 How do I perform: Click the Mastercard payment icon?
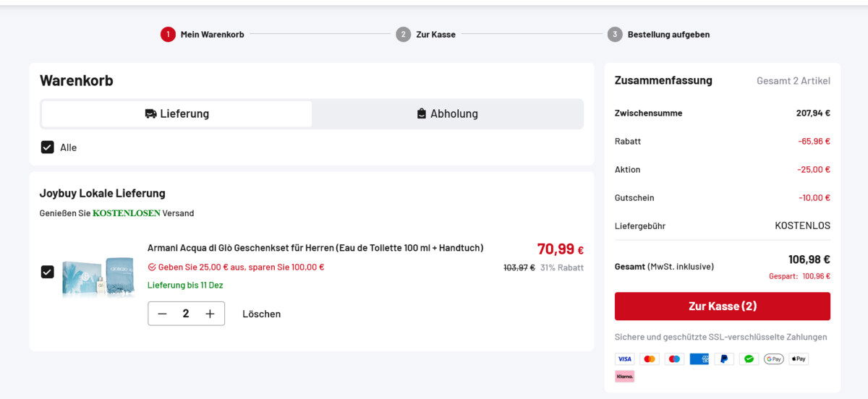(x=650, y=359)
